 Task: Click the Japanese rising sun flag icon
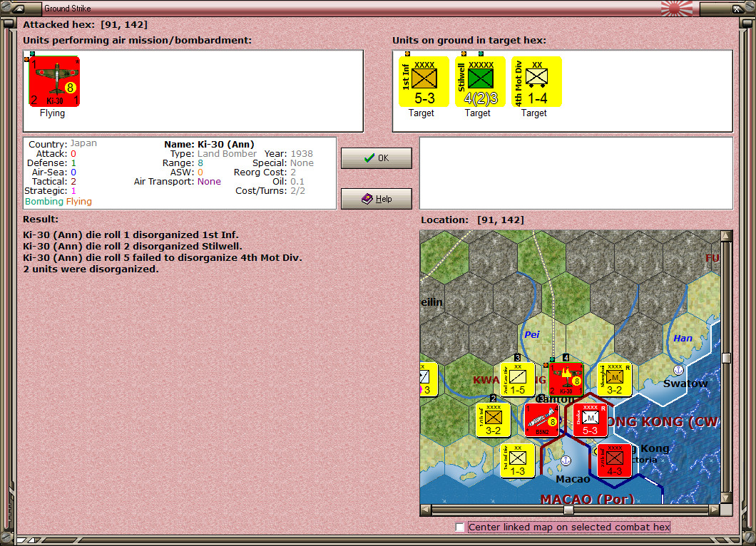(x=676, y=8)
